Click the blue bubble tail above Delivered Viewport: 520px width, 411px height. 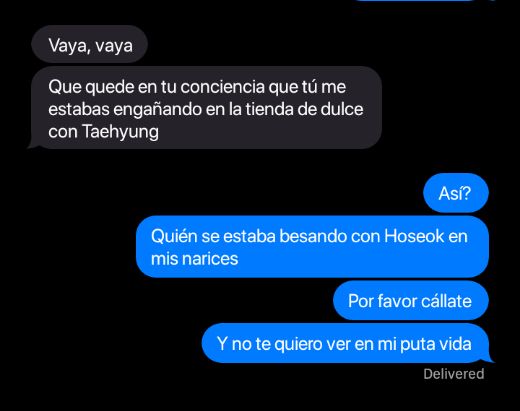(488, 359)
